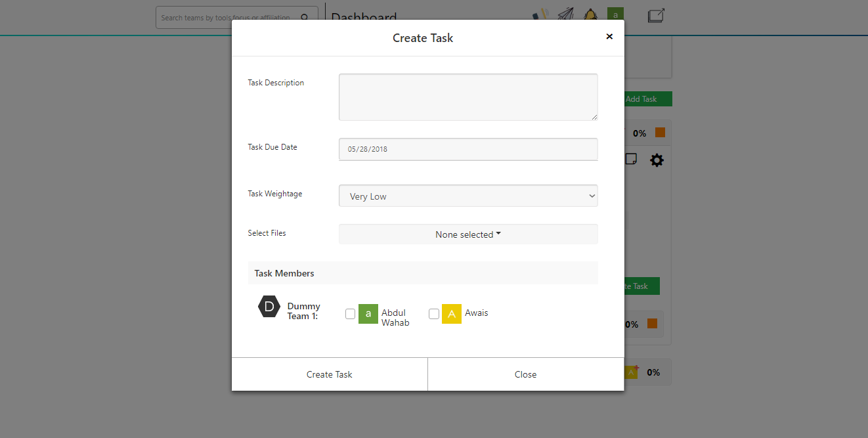Open the notification bell

click(x=590, y=15)
